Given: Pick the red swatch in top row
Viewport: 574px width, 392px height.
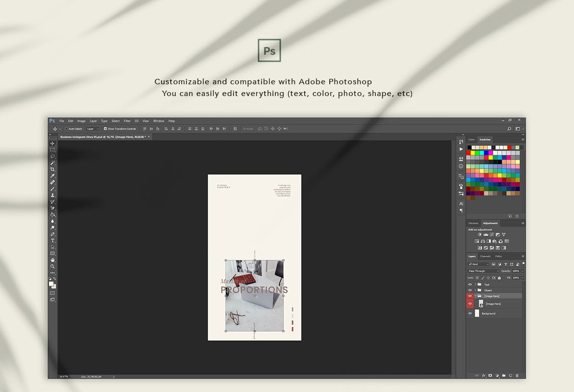Looking at the screenshot, I should click(509, 147).
